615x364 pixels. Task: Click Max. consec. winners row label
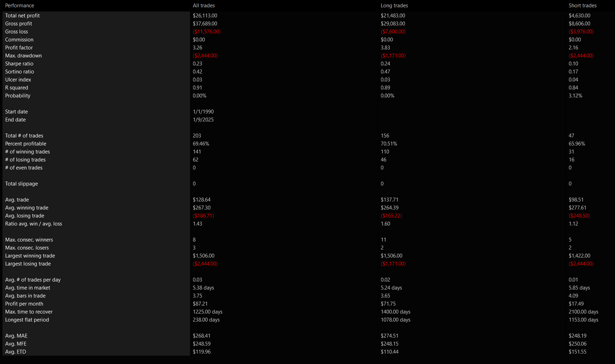pos(29,240)
